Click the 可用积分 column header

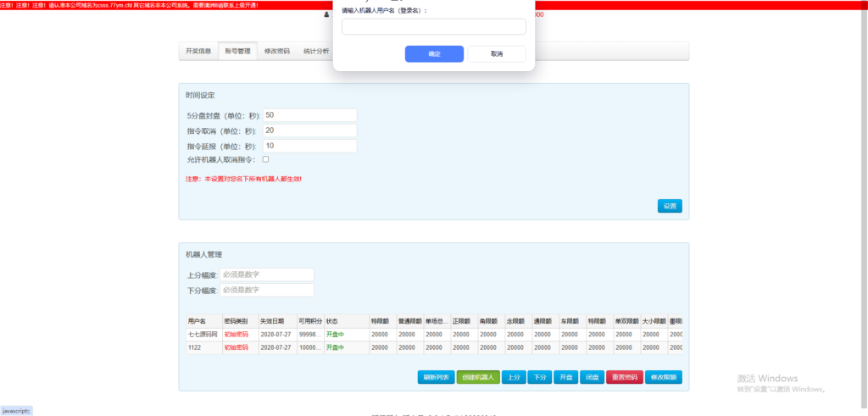click(310, 321)
